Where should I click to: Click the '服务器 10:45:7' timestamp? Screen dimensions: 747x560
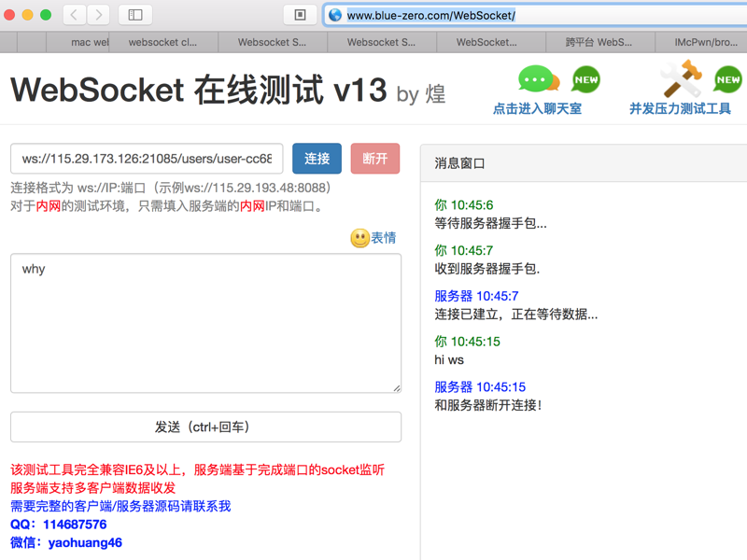point(476,296)
